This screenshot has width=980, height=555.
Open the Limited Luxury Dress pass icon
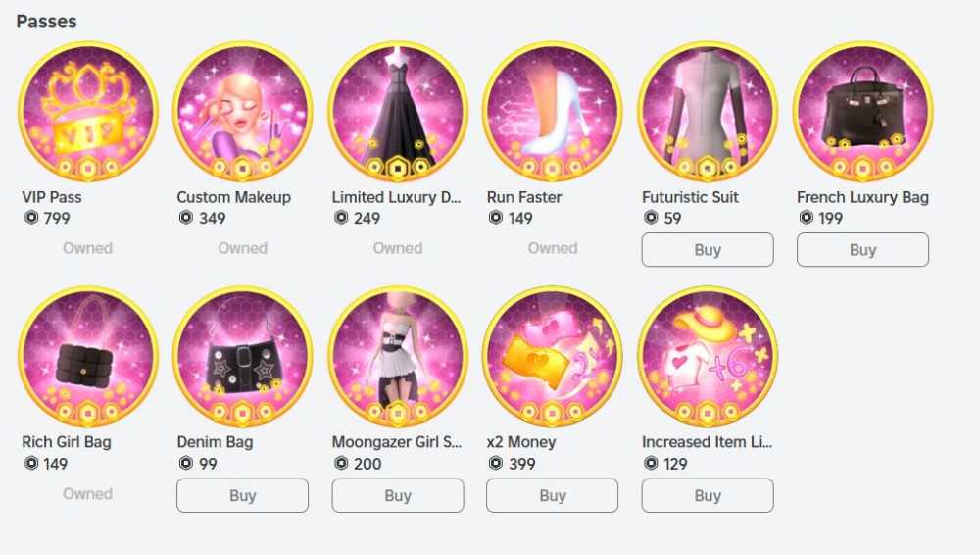398,112
